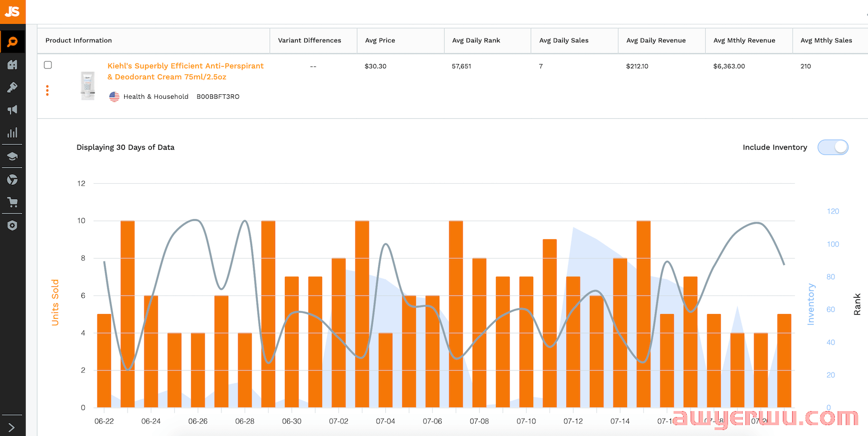This screenshot has height=436, width=868.
Task: Click the US flag marketplace icon
Action: click(x=114, y=97)
